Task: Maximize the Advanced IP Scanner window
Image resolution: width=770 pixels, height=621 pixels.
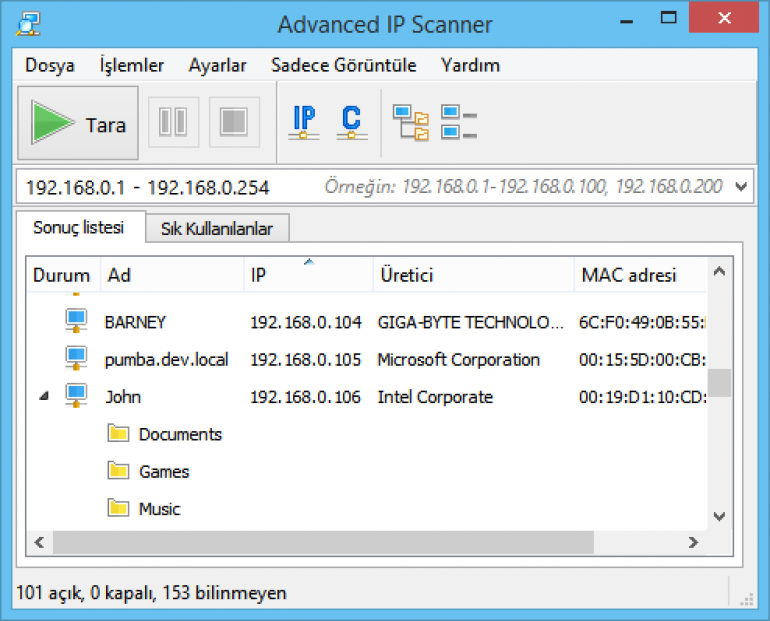Action: 668,19
